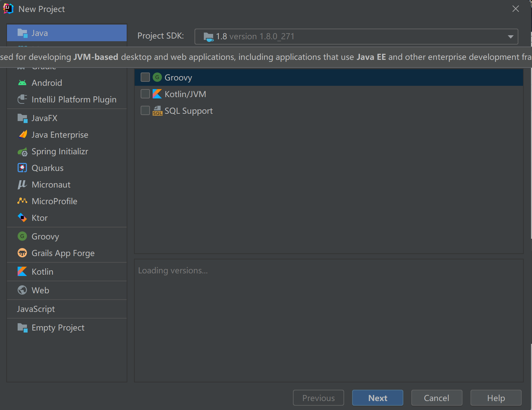
Task: Click the IntelliJ IDEA logo in title bar
Action: [x=8, y=9]
